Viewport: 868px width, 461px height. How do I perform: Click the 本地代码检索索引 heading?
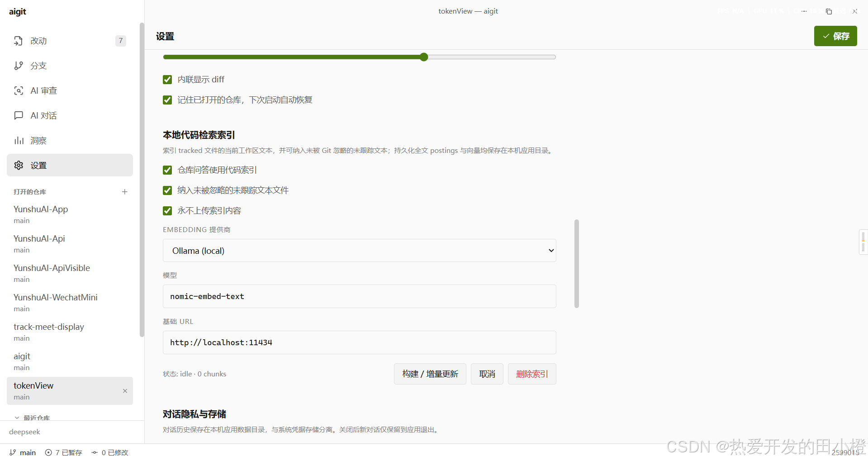click(x=199, y=135)
